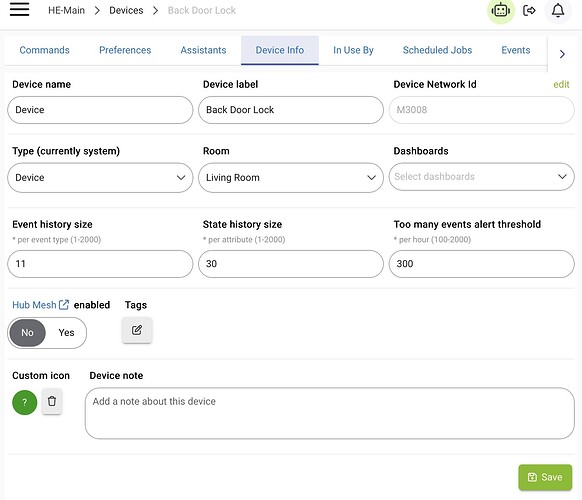582x500 pixels.
Task: Click the edit link for Device Network Id
Action: (561, 85)
